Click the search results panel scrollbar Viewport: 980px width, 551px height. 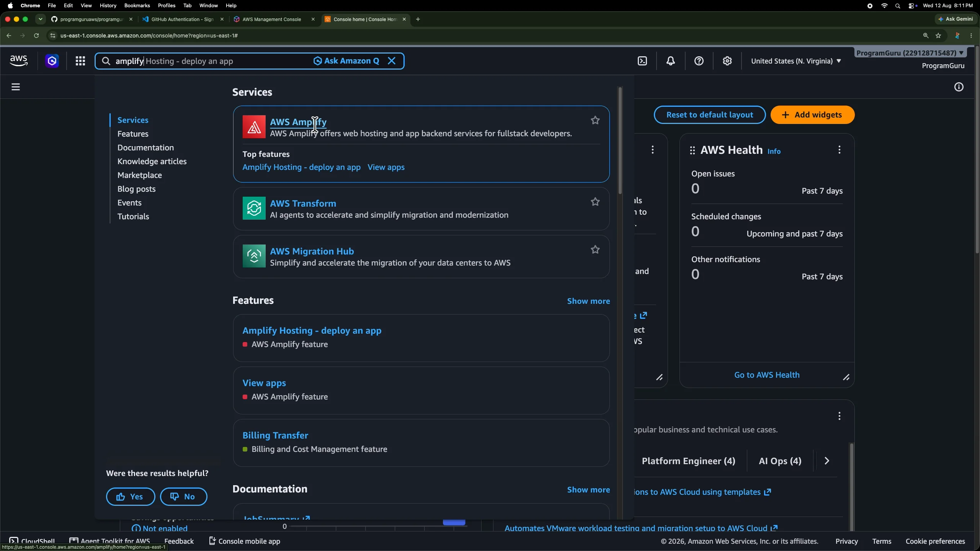point(620,141)
